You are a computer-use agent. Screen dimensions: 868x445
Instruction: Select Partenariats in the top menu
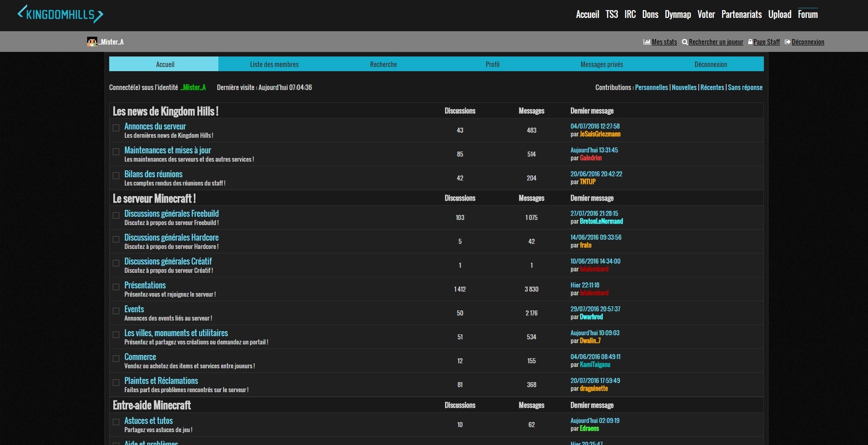point(741,14)
